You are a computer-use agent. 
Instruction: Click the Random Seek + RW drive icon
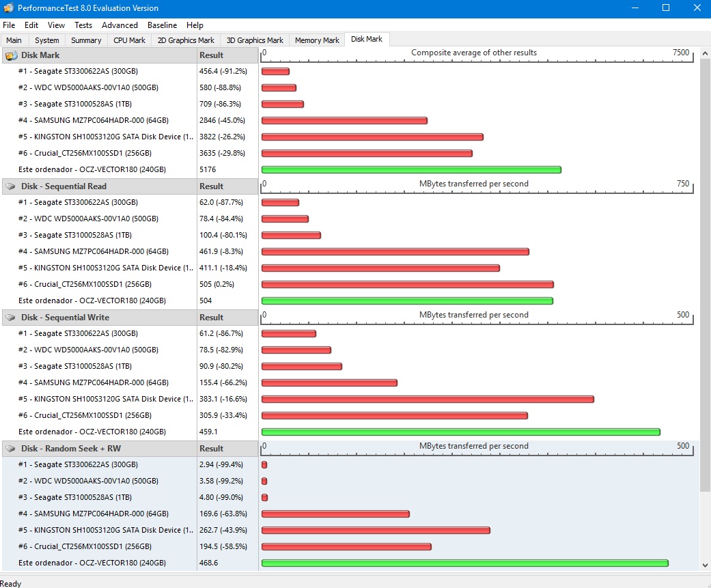(11, 449)
